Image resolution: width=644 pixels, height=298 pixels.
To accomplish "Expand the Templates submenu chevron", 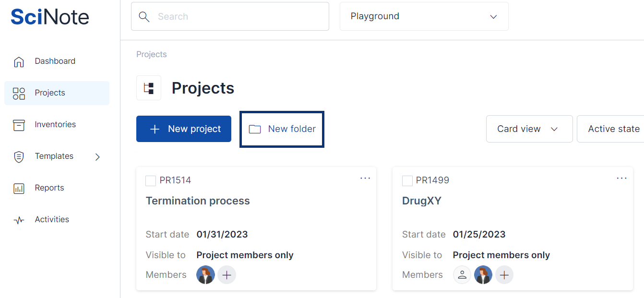I will point(97,156).
